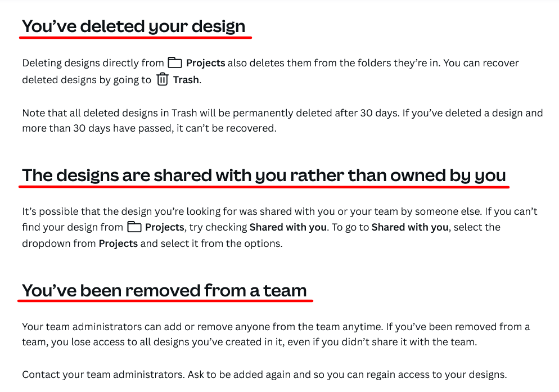Click the trash can icon before Trash
Screen dimensions: 559x392
point(163,80)
